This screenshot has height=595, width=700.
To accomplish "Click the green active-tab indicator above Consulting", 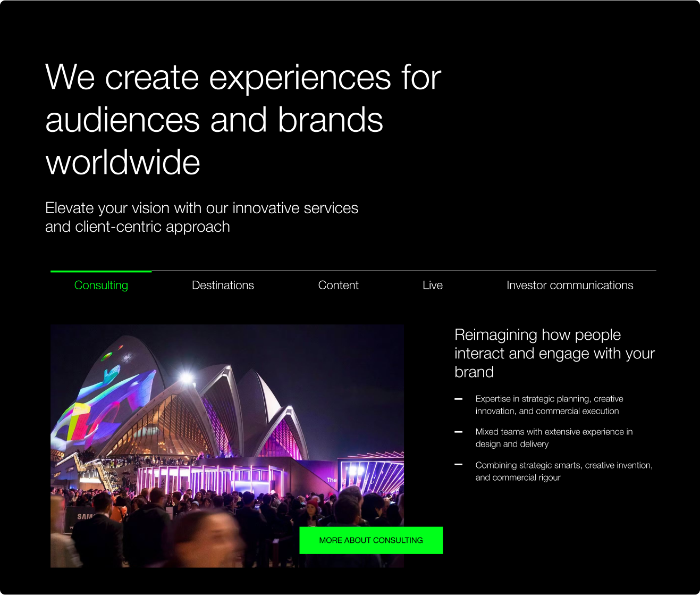I will coord(101,271).
